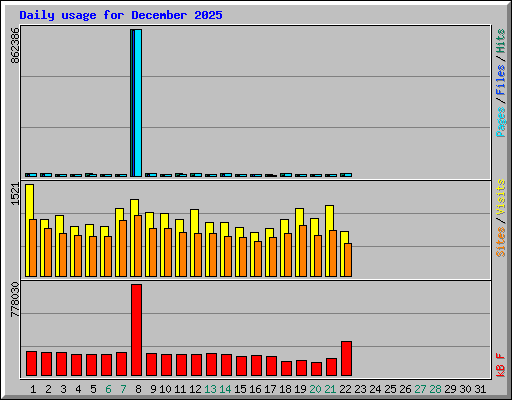
Task: Click day label 10 on the x-axis
Action: click(x=165, y=389)
